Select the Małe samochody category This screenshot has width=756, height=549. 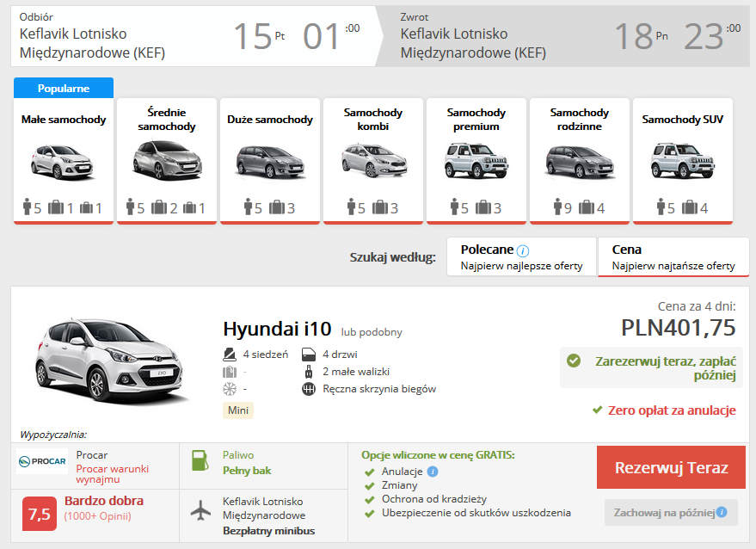point(64,161)
